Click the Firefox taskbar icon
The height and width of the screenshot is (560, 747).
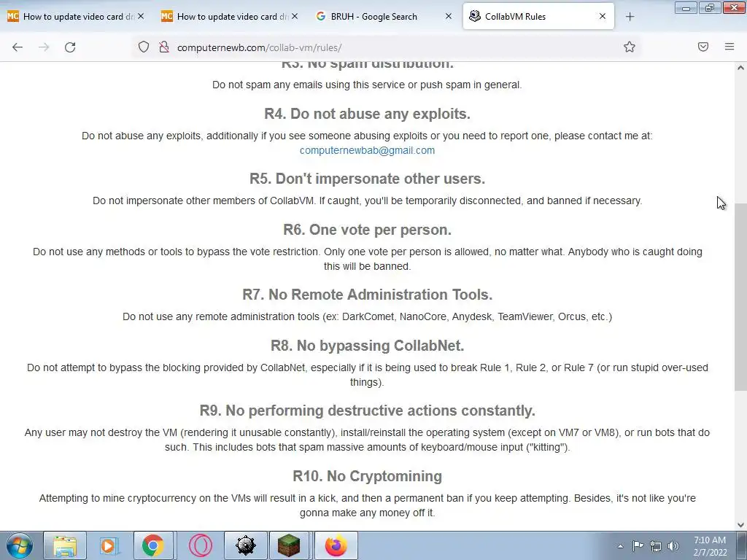click(336, 545)
